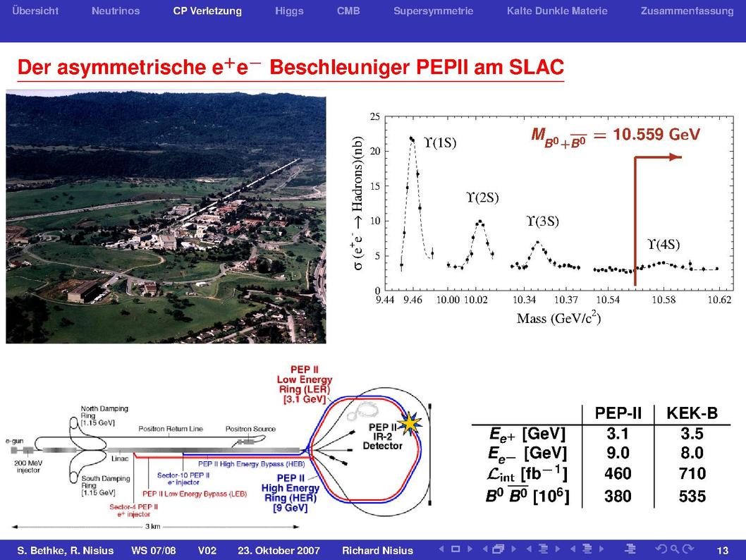Click the go-forward curved arrow icon

click(x=687, y=549)
